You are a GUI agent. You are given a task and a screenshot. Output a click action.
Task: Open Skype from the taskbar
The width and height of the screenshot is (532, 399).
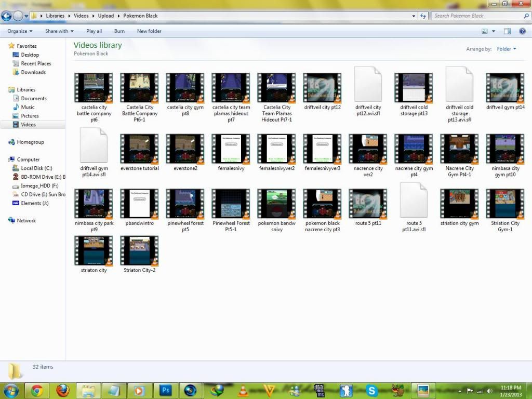point(372,391)
